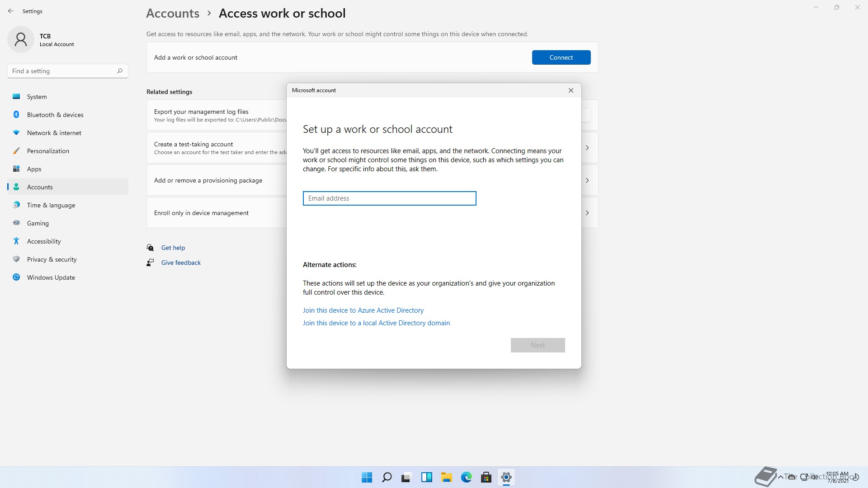Open Accessibility settings

(x=68, y=241)
